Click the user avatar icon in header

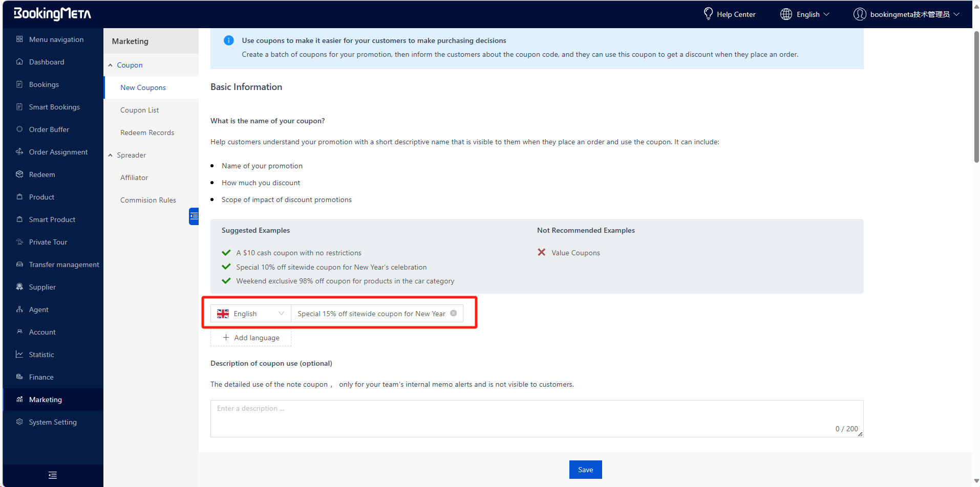(860, 14)
